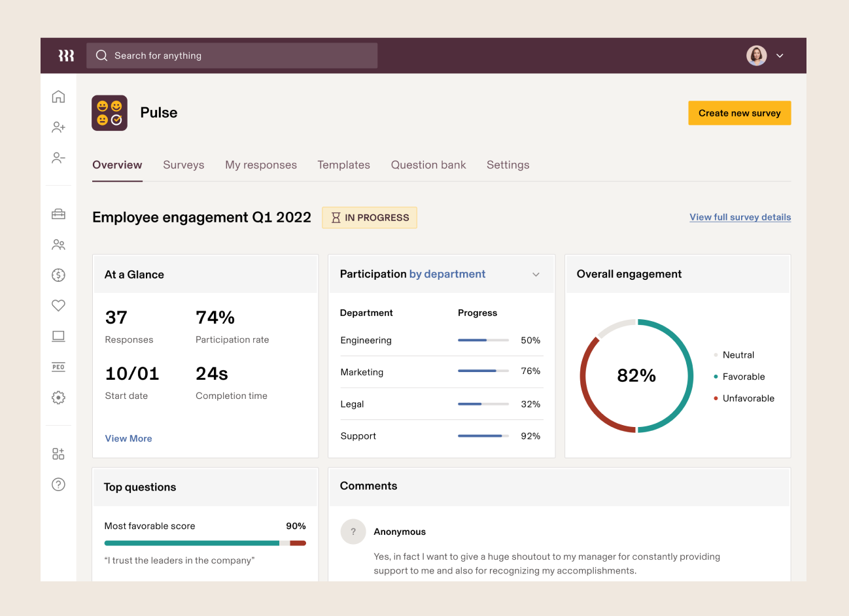The height and width of the screenshot is (616, 849).
Task: Click the 37 Responses value
Action: (116, 318)
